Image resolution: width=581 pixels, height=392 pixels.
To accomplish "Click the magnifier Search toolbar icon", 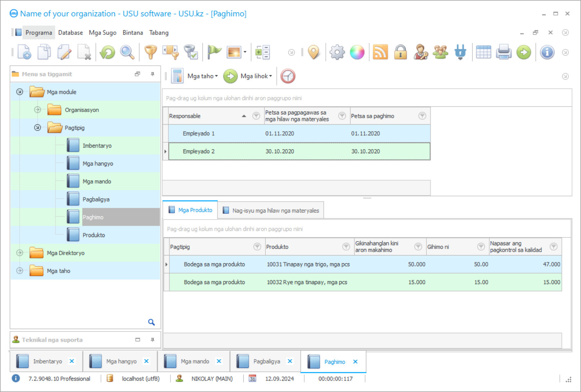I will coord(127,52).
